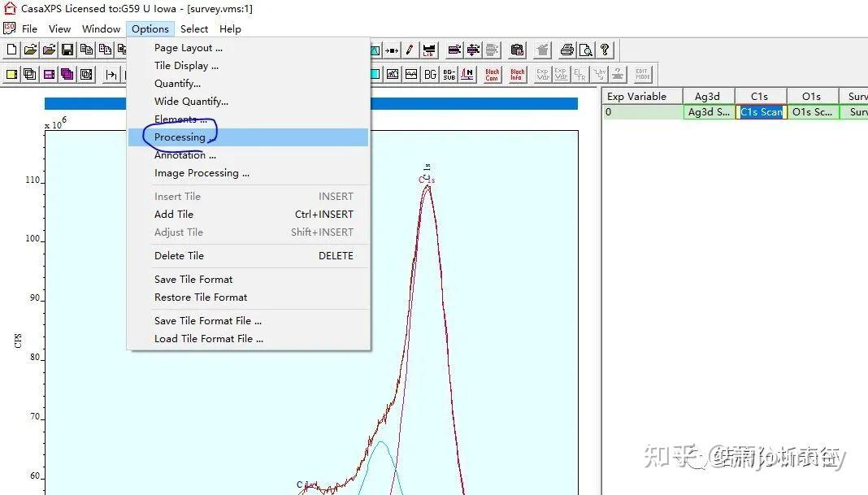
Task: Create a new document with the blank page icon
Action: 12,49
